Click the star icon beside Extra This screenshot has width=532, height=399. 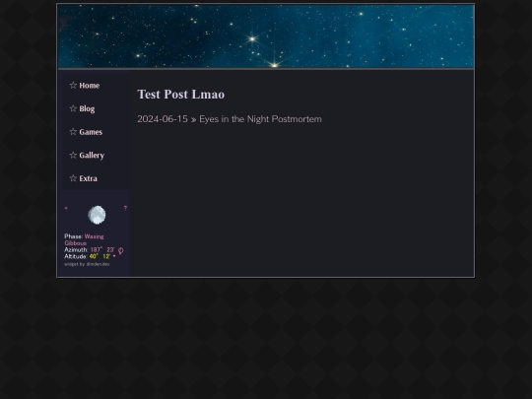click(x=73, y=178)
